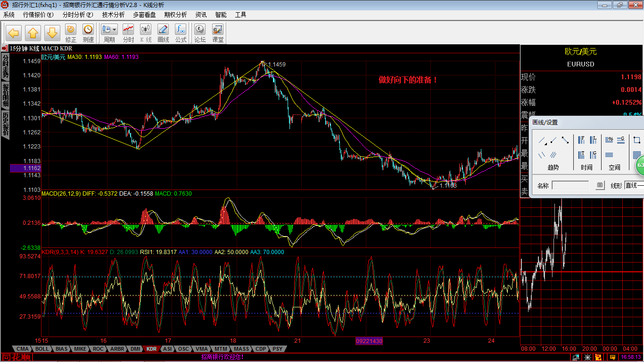644x362 pixels.
Task: Click the 09221430 time marker on axis
Action: tap(369, 341)
